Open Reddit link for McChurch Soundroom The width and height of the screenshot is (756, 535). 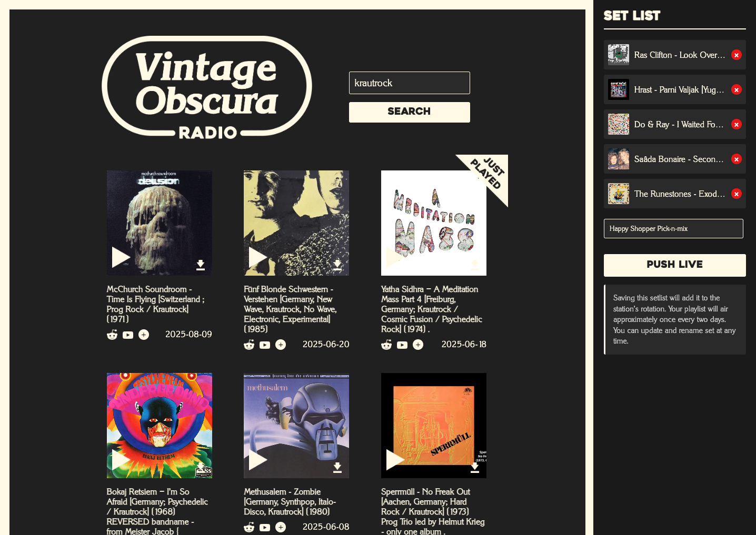(112, 335)
